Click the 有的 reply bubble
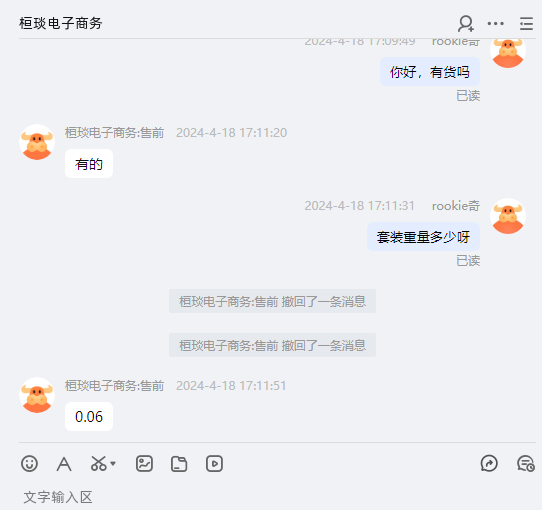The height and width of the screenshot is (510, 542). (89, 164)
